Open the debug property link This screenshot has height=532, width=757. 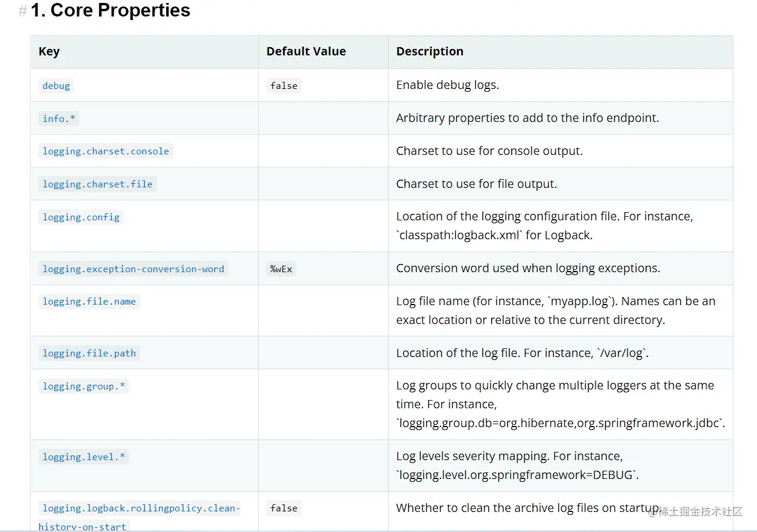56,85
